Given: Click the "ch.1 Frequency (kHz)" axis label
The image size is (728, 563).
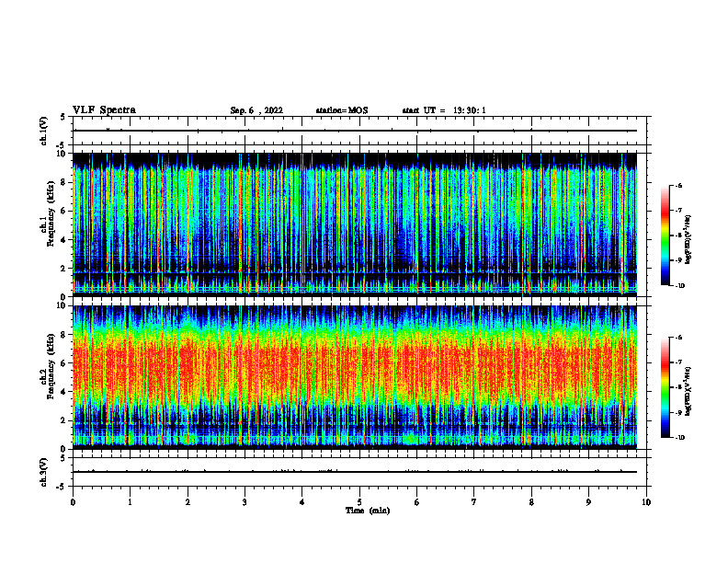Looking at the screenshot, I should coord(48,213).
